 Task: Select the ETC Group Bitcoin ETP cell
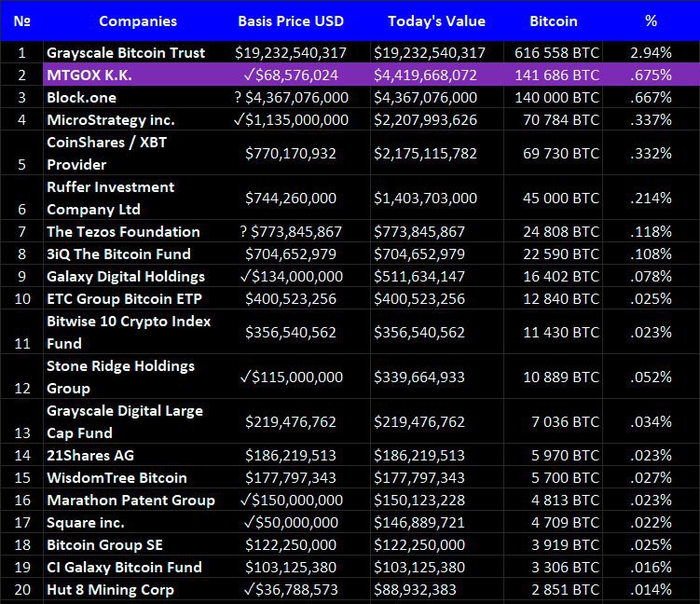click(124, 298)
